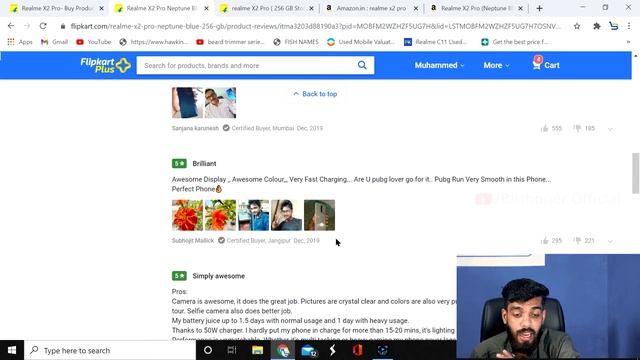640x360 pixels.
Task: Expand the Muhammed account dropdown
Action: (440, 65)
